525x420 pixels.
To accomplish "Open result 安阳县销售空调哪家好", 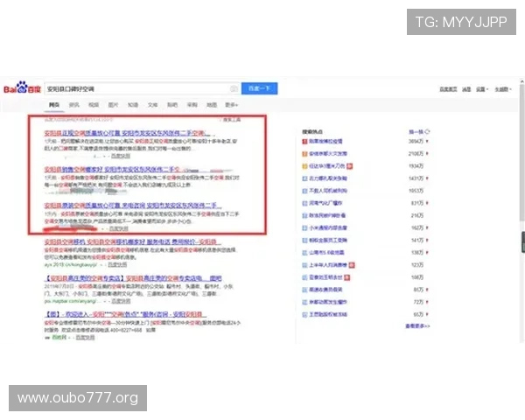I will click(112, 169).
